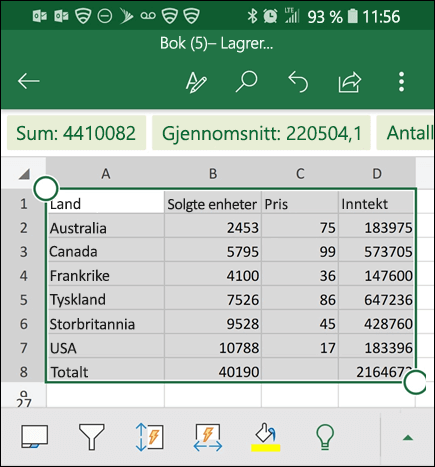Image resolution: width=435 pixels, height=467 pixels.
Task: Select row 2 header
Action: (x=23, y=228)
